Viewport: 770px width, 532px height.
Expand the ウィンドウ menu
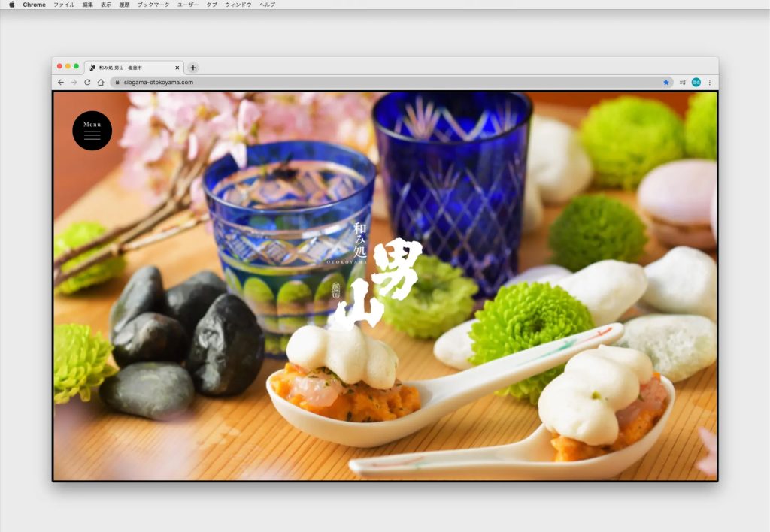[x=238, y=5]
